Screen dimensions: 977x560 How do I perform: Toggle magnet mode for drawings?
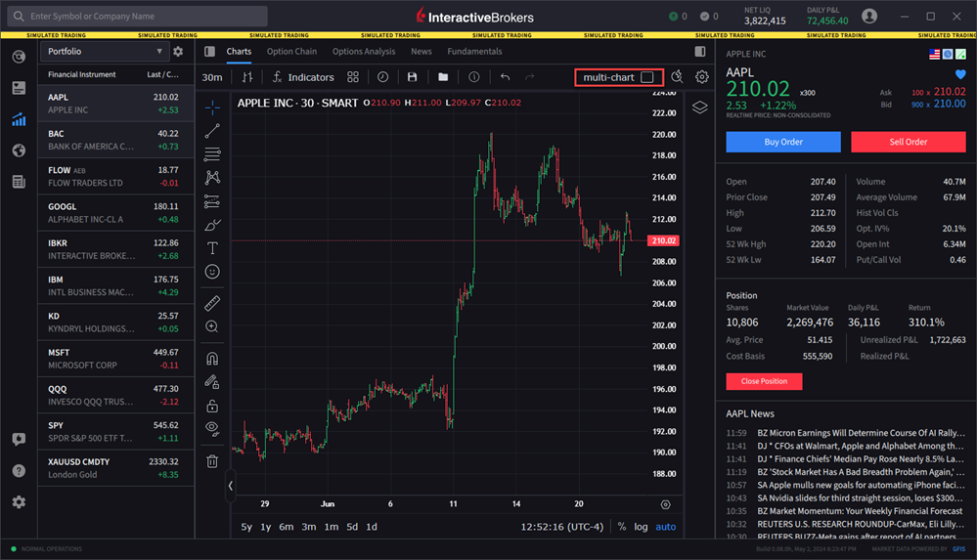pyautogui.click(x=212, y=358)
